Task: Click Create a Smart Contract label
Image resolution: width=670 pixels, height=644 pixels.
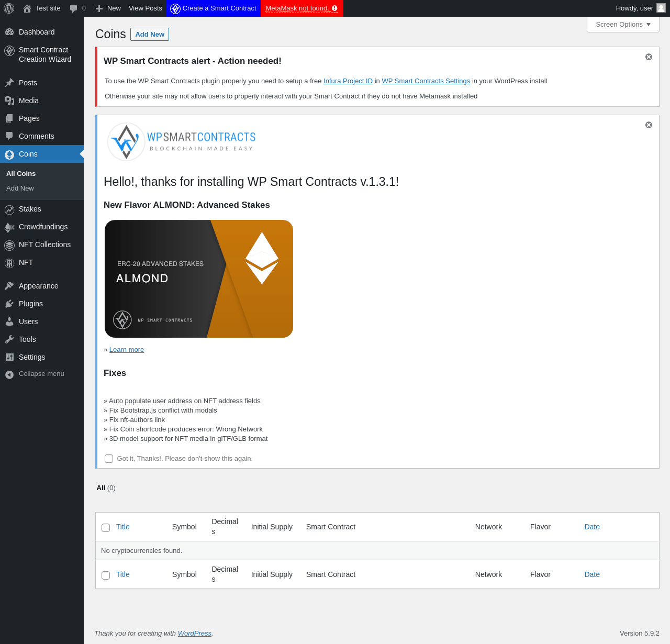Action: 219,8
